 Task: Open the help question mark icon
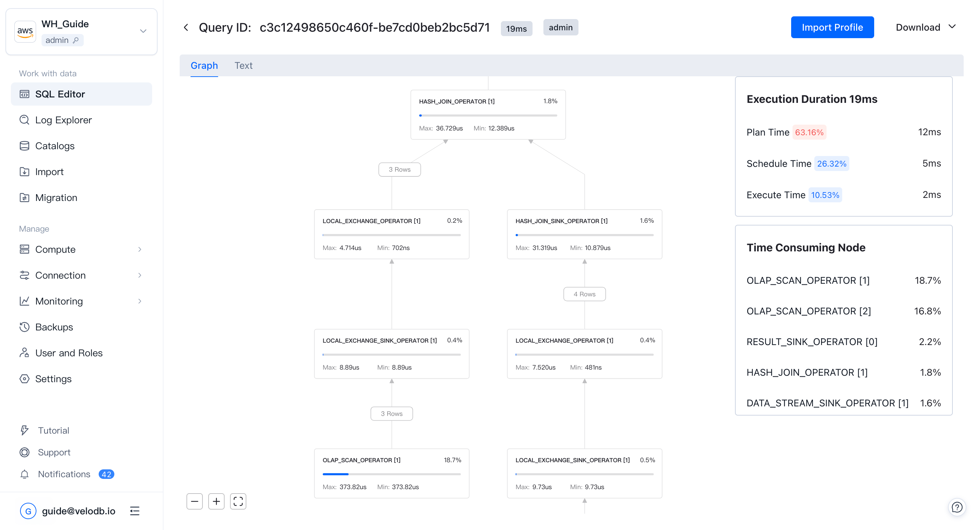[x=957, y=507]
